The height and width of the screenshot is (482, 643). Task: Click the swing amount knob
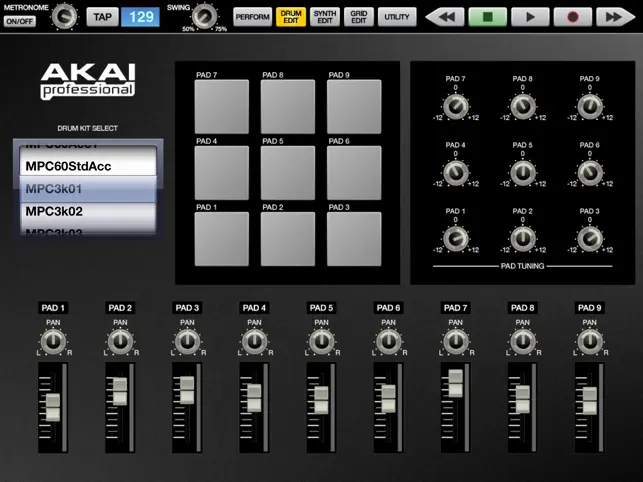pyautogui.click(x=205, y=16)
